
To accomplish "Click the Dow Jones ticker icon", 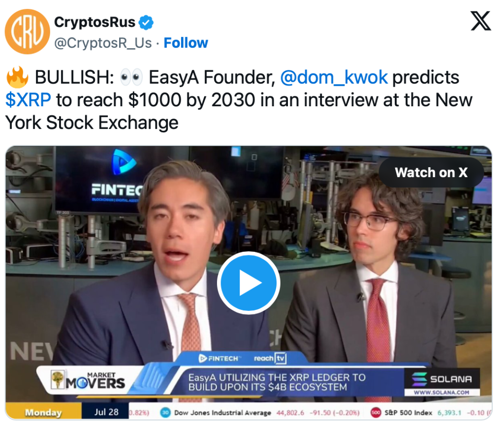I will pyautogui.click(x=165, y=413).
